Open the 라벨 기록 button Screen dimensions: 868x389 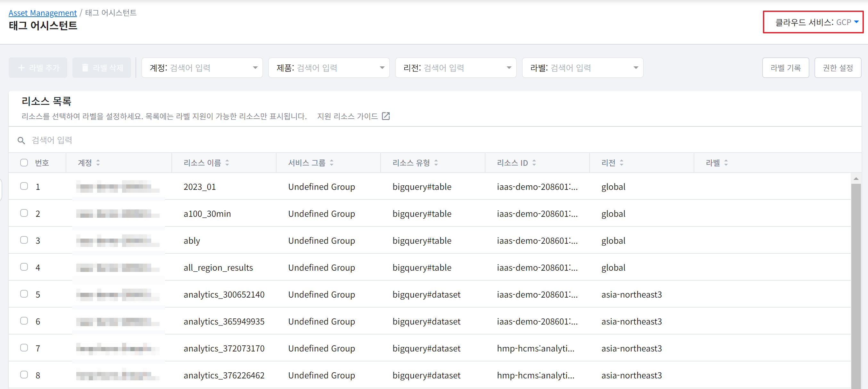click(785, 68)
